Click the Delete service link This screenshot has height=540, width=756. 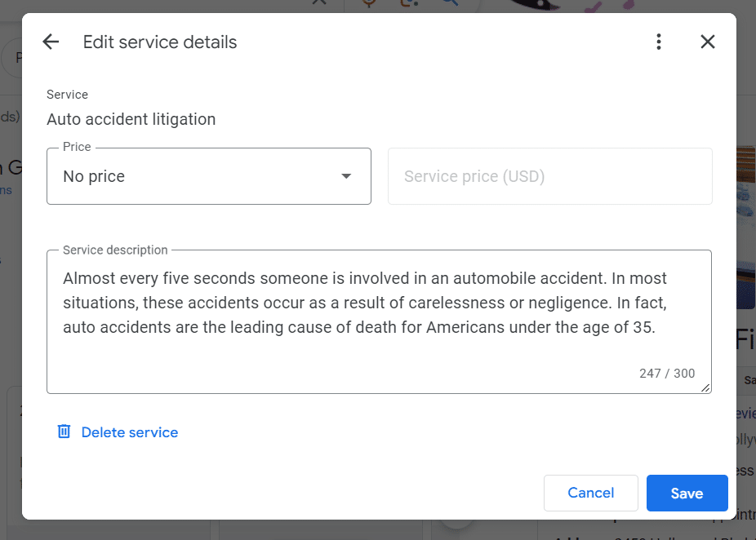(129, 432)
